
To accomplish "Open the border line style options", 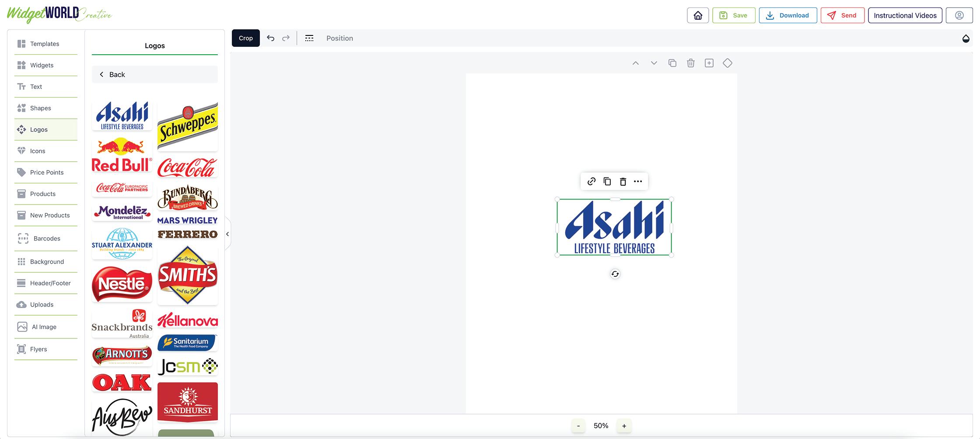I will [309, 38].
